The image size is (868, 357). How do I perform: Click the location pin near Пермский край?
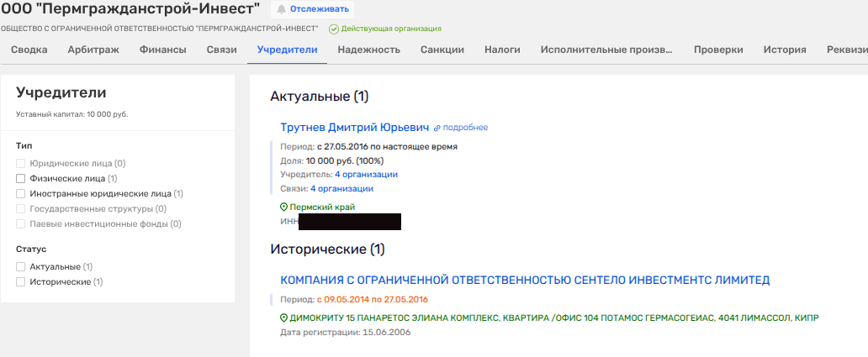(283, 207)
